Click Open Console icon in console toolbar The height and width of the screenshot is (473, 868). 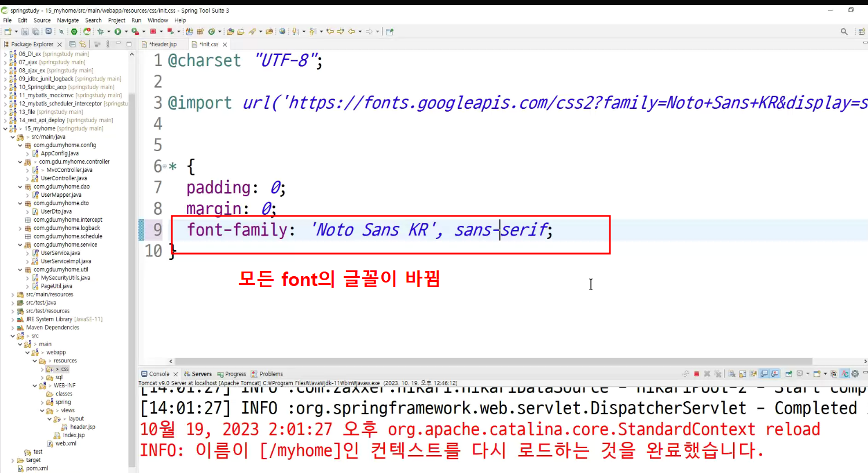[x=817, y=373]
